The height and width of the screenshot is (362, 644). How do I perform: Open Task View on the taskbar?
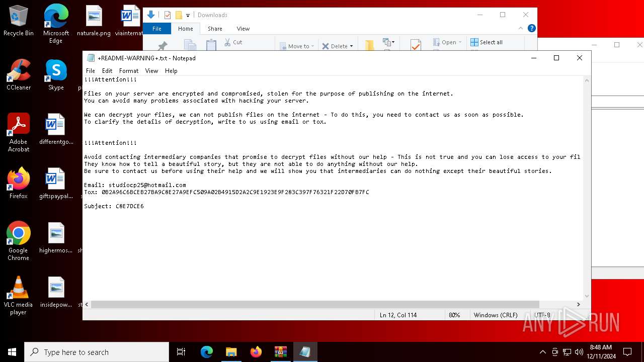pos(181,352)
